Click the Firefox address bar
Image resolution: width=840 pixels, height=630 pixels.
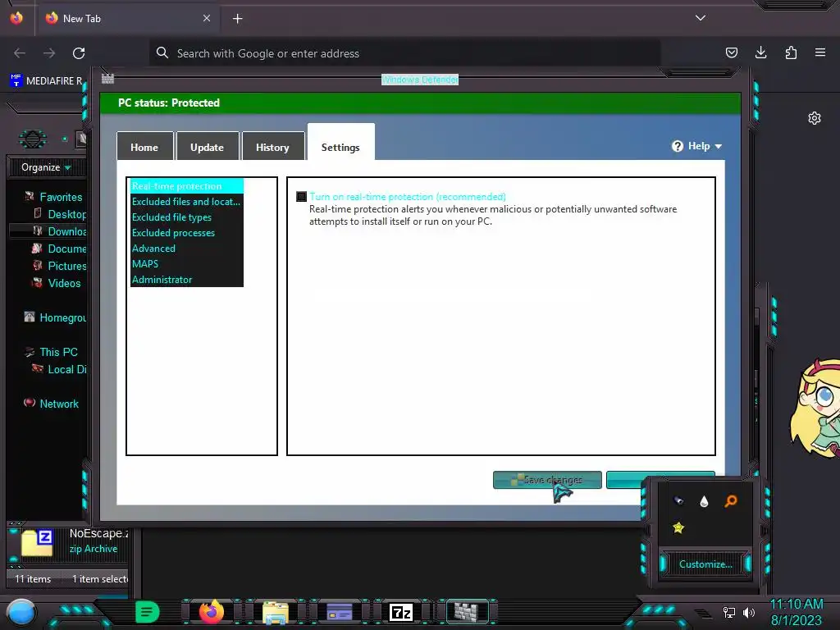coord(405,53)
